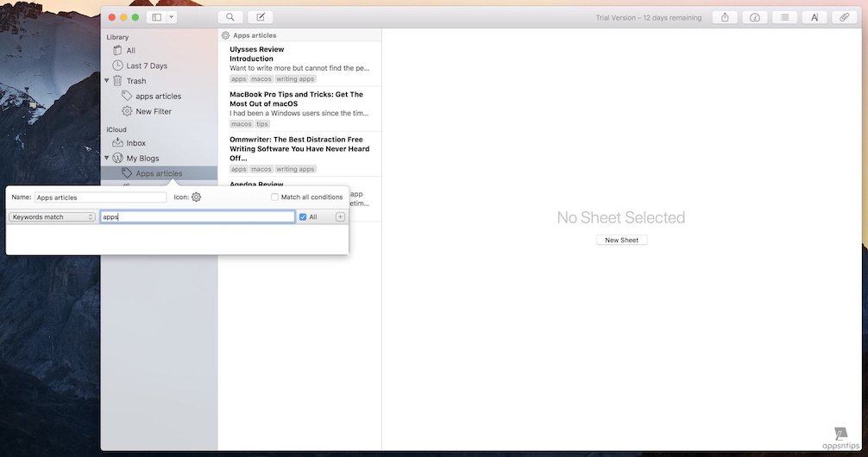Enable Match all conditions checkbox
Image resolution: width=868 pixels, height=457 pixels.
tap(274, 197)
